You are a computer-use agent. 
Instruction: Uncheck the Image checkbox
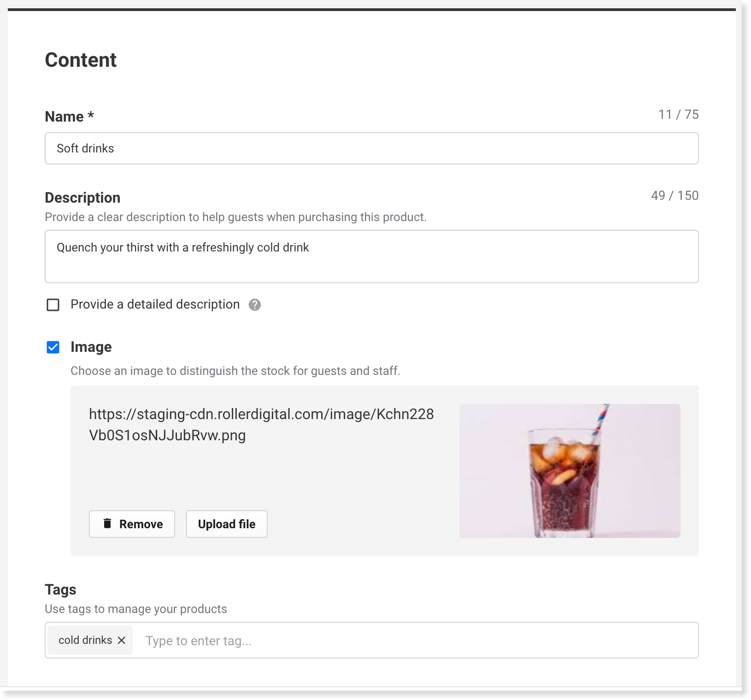coord(53,347)
